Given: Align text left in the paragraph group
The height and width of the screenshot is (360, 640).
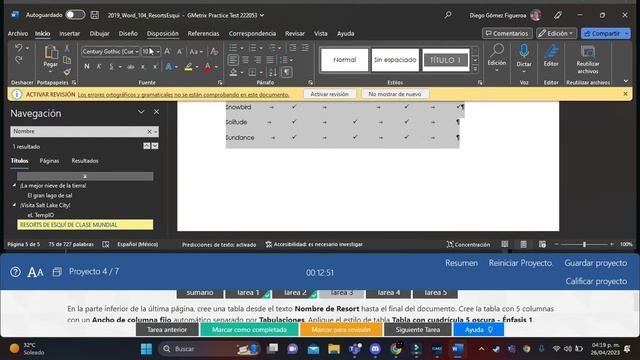Looking at the screenshot, I should (x=233, y=60).
